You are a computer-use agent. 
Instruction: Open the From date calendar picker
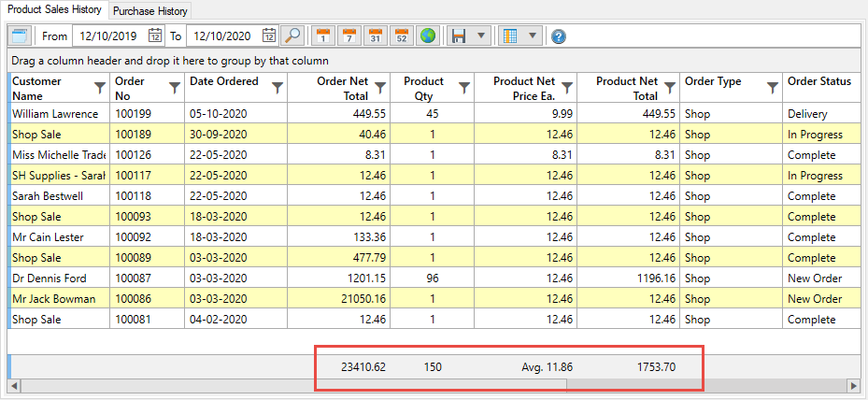[x=155, y=36]
